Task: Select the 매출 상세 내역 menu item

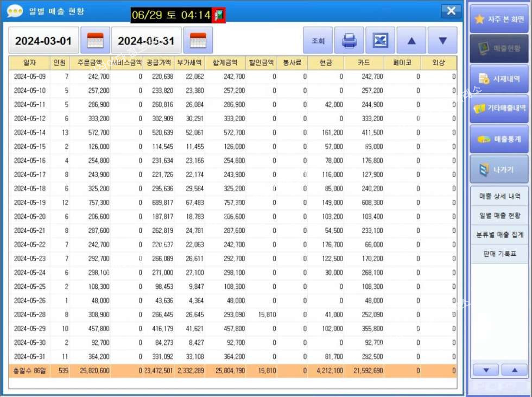Action: (499, 196)
